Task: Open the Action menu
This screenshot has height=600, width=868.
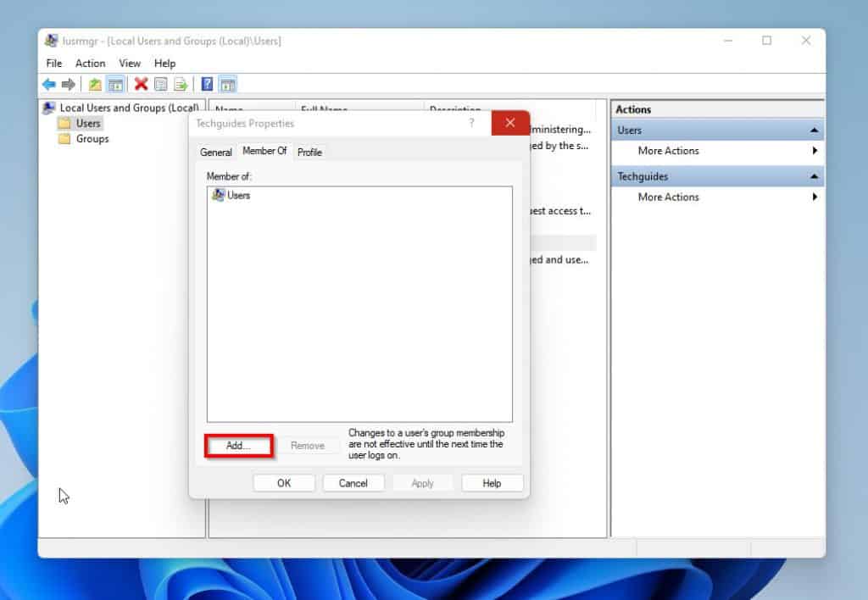Action: [90, 63]
